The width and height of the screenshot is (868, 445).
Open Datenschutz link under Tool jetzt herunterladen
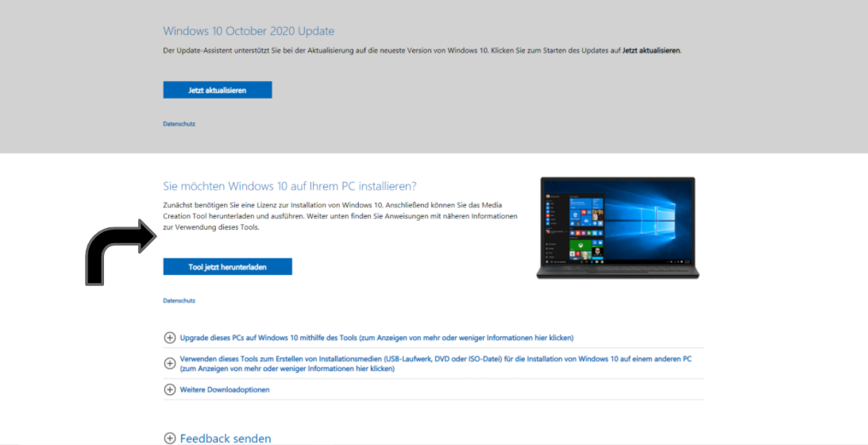(x=179, y=300)
